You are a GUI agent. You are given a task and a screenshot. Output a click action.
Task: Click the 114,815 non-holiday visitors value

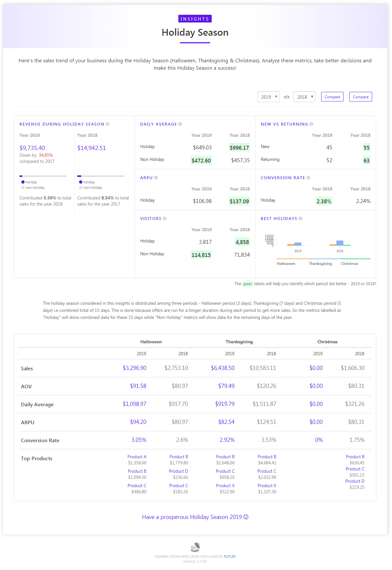click(x=201, y=255)
